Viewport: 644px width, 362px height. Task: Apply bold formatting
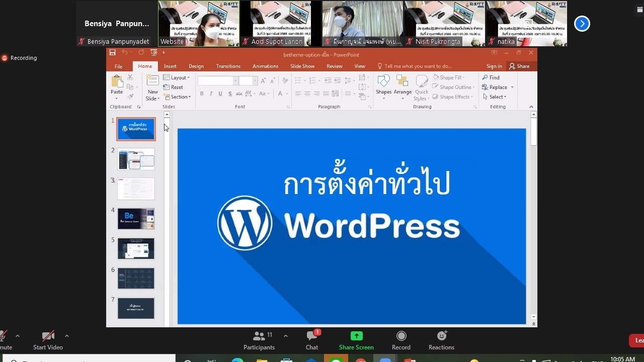(x=202, y=94)
